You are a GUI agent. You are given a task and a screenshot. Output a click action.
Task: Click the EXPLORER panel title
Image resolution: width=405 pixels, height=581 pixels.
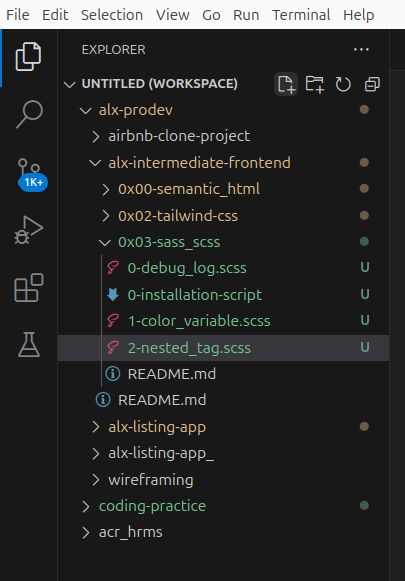point(113,50)
